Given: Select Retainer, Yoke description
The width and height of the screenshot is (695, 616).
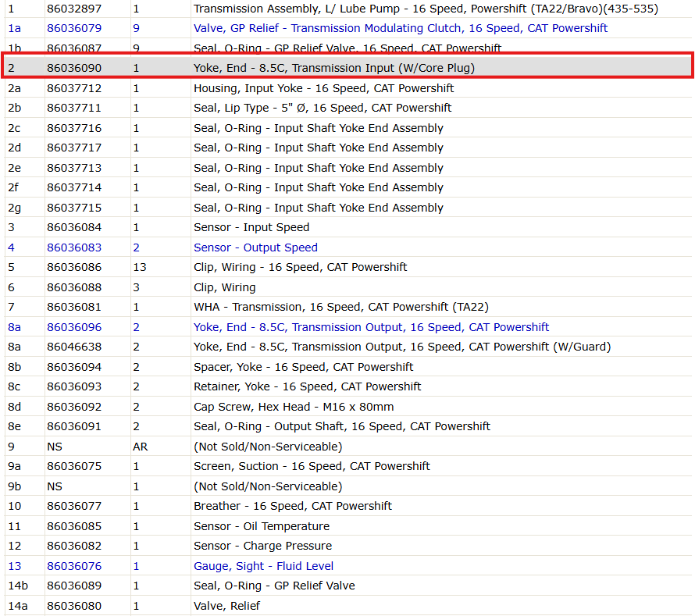Looking at the screenshot, I should click(307, 386).
